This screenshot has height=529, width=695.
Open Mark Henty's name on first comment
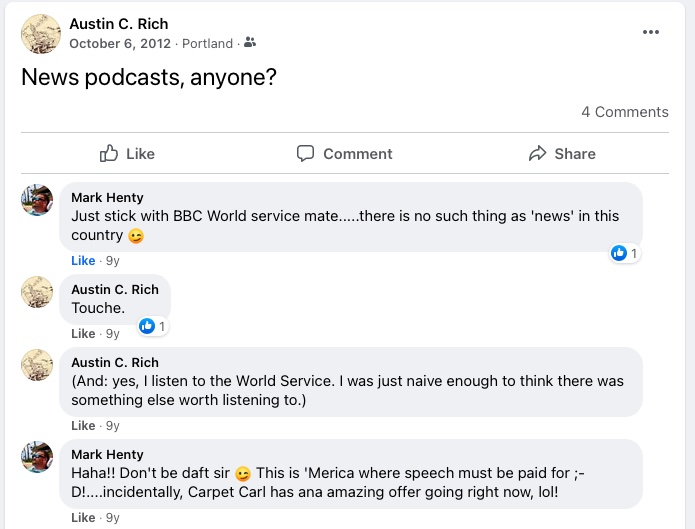(x=107, y=197)
